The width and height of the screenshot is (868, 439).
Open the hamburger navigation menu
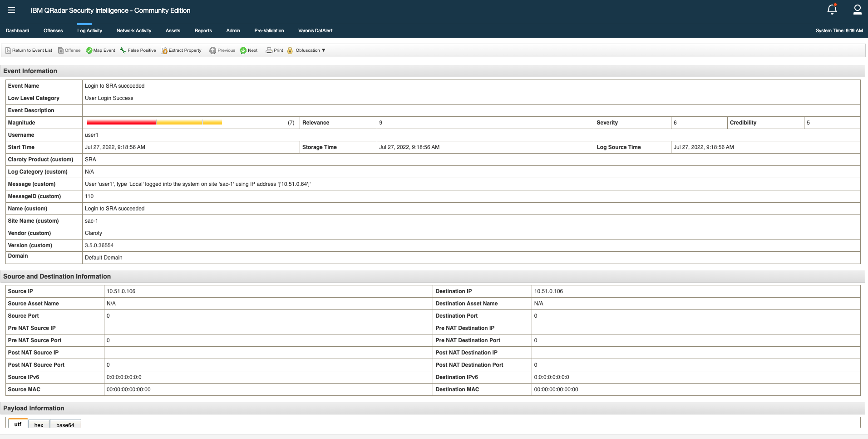(11, 10)
